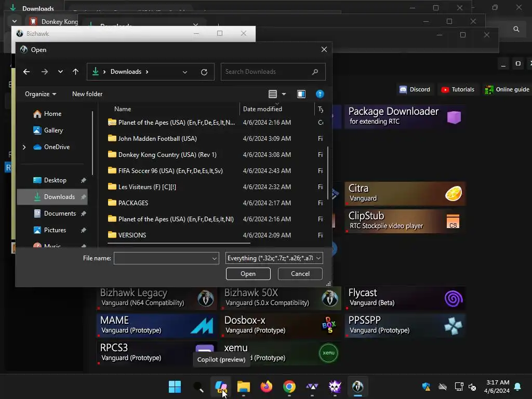Image resolution: width=532 pixels, height=399 pixels.
Task: Launch Flycast Vanguard (Beta)
Action: 405,298
